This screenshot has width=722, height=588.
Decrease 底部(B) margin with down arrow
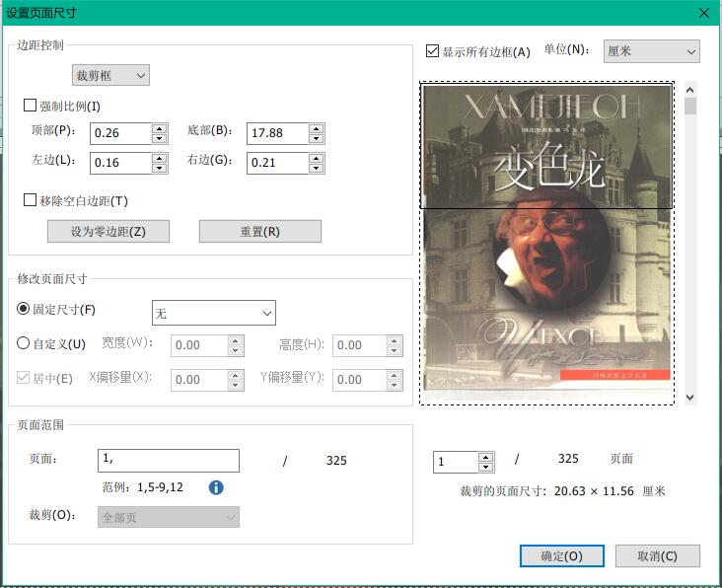pyautogui.click(x=316, y=138)
